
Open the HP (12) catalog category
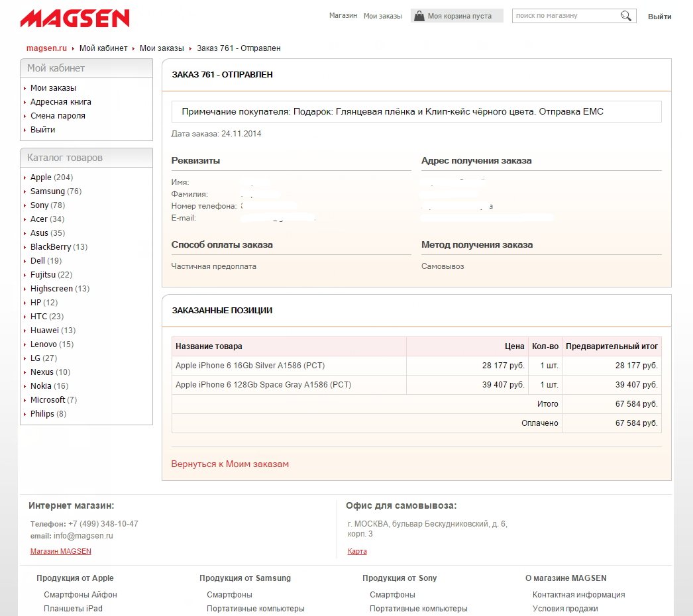44,302
